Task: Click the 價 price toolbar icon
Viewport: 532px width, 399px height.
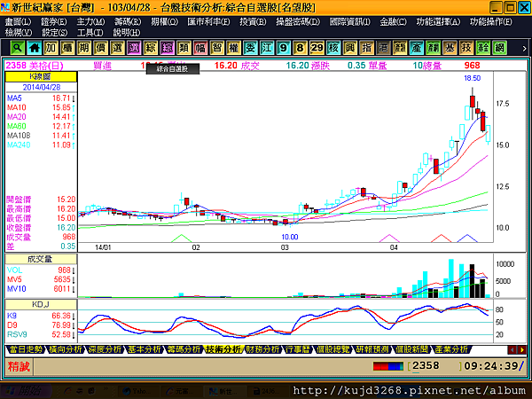Action: pyautogui.click(x=100, y=48)
